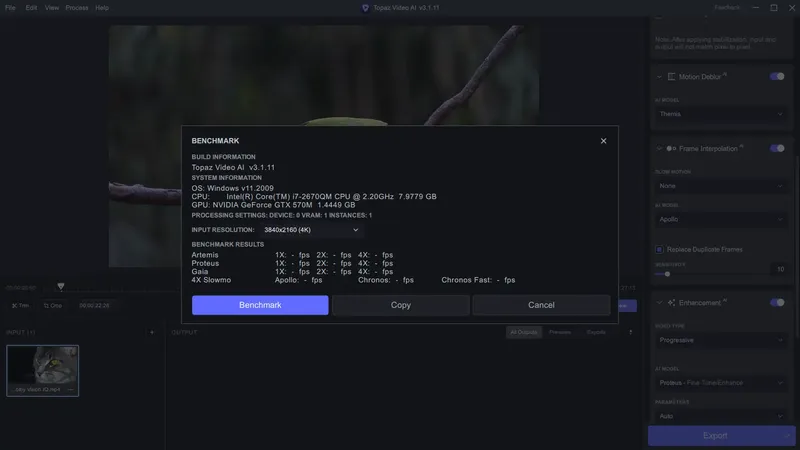Open the input video more options menu
The width and height of the screenshot is (800, 450).
70,389
